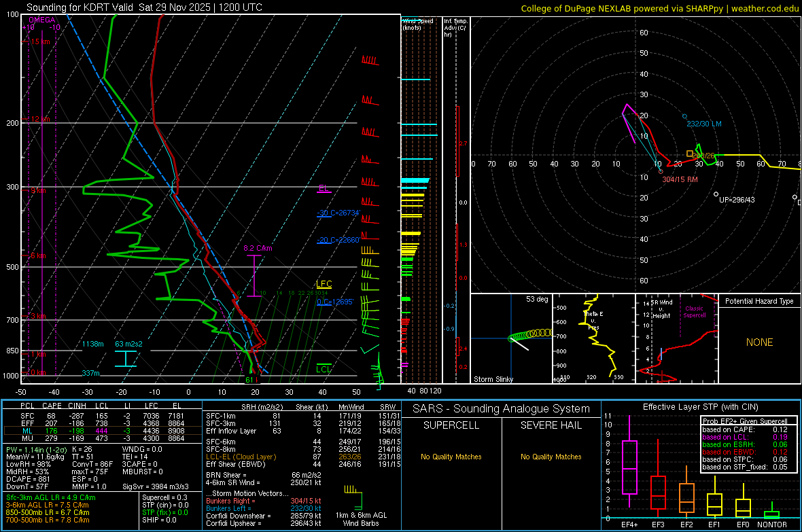Screen dimensions: 802x532
Task: Click the 'EFF' parcel row label
Action: click(x=27, y=423)
